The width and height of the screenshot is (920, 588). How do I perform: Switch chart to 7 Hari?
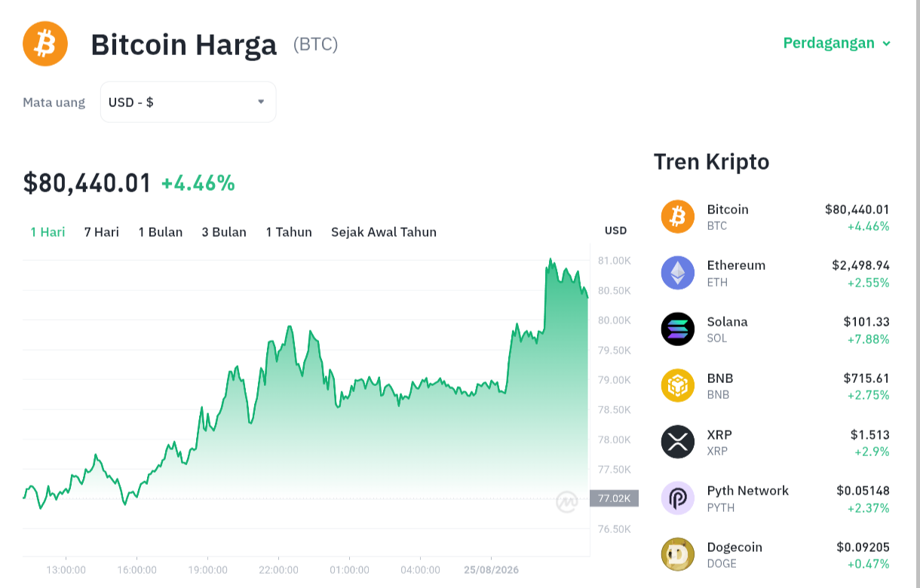coord(102,232)
